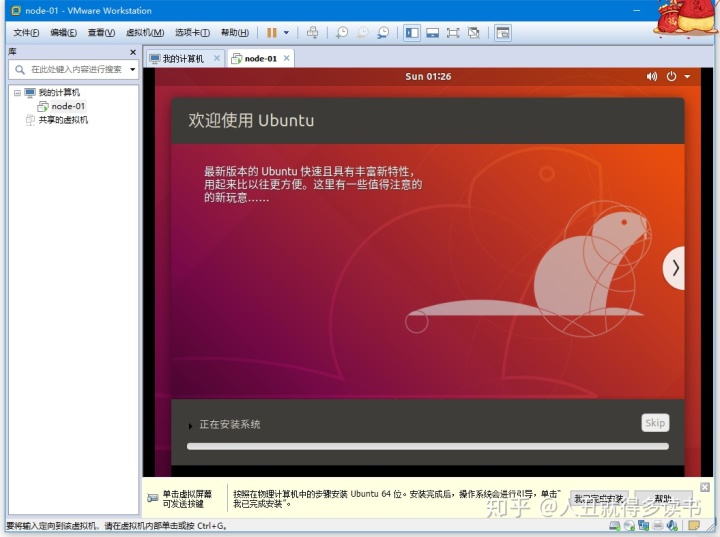This screenshot has height=537, width=720.
Task: Click the network adapter status bar icon
Action: (x=643, y=525)
